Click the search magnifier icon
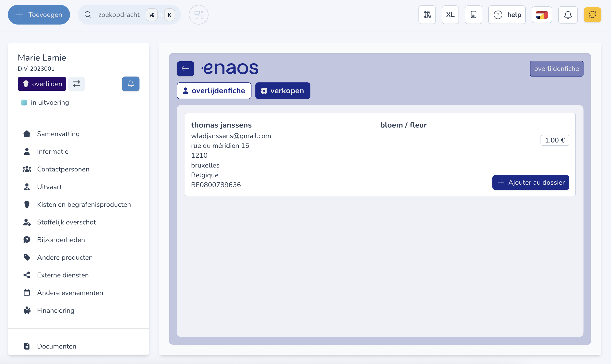The height and width of the screenshot is (364, 611). click(x=88, y=15)
